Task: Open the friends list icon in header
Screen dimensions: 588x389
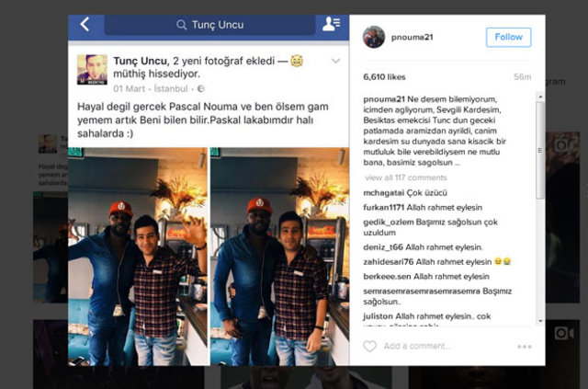Action: (x=331, y=24)
